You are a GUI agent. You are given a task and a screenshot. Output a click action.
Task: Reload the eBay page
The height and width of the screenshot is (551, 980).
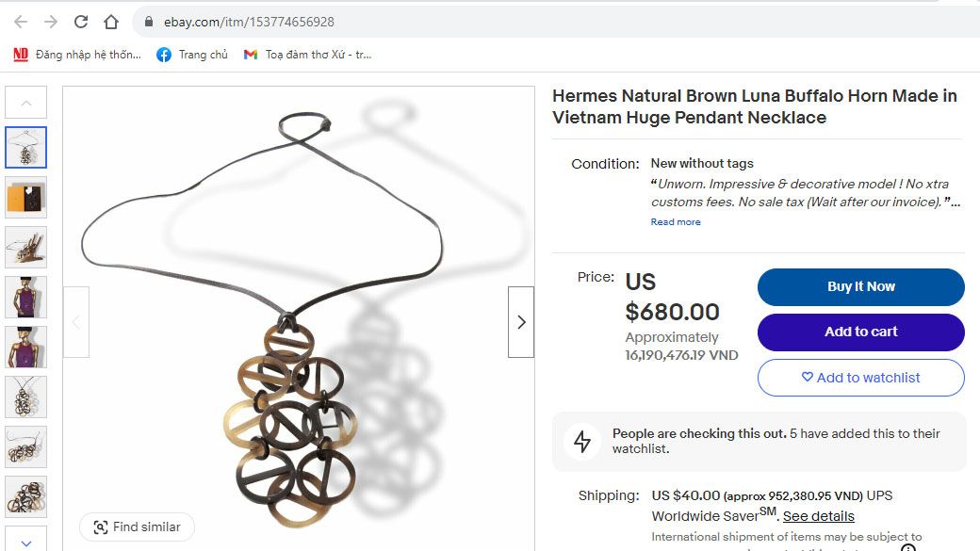[x=81, y=22]
